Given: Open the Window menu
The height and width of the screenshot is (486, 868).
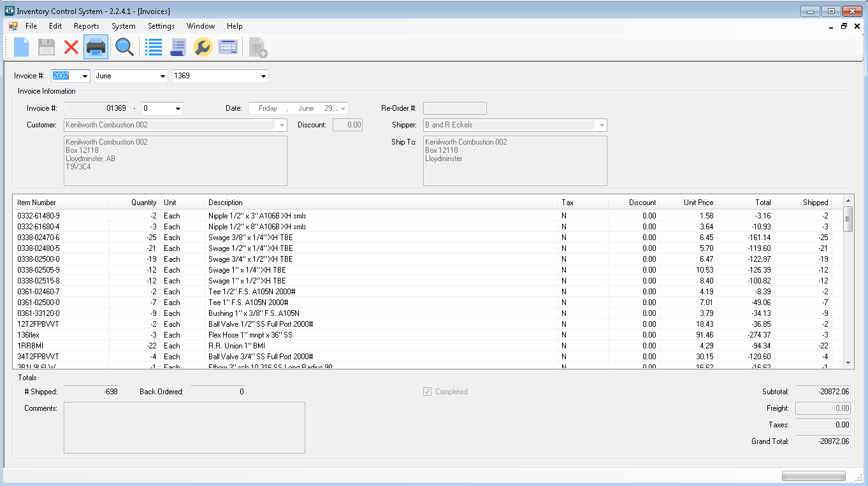Looking at the screenshot, I should 201,26.
